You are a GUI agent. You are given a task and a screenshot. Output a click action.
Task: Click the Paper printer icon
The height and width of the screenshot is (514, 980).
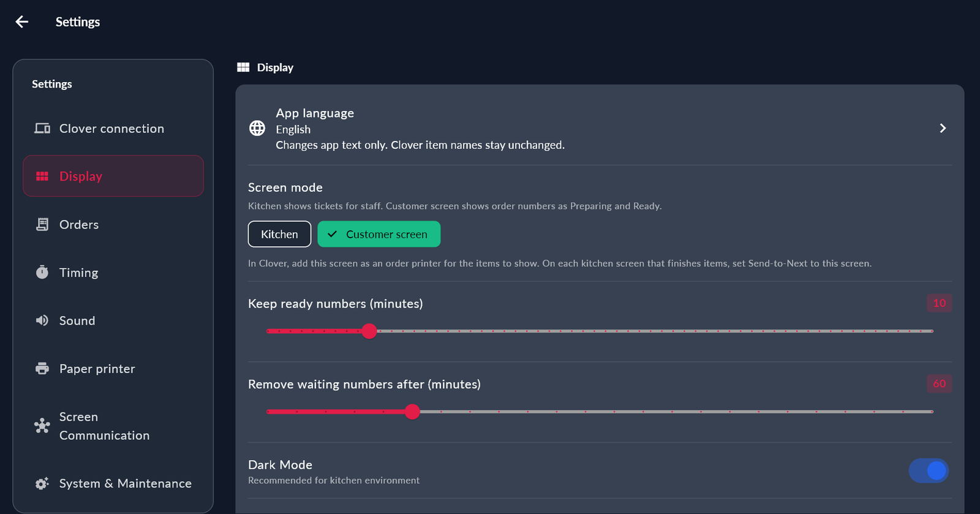[42, 368]
